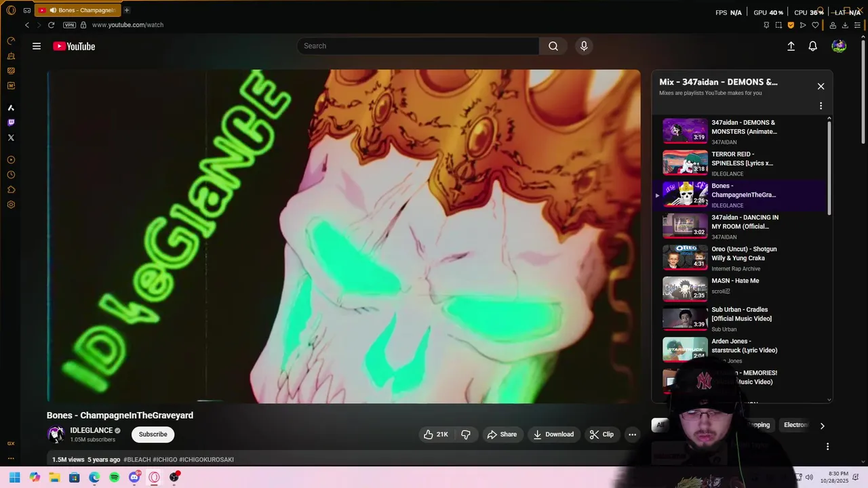Play Arden Jones - starstruck lyric video
Screen dimensions: 868x488
[739, 350]
